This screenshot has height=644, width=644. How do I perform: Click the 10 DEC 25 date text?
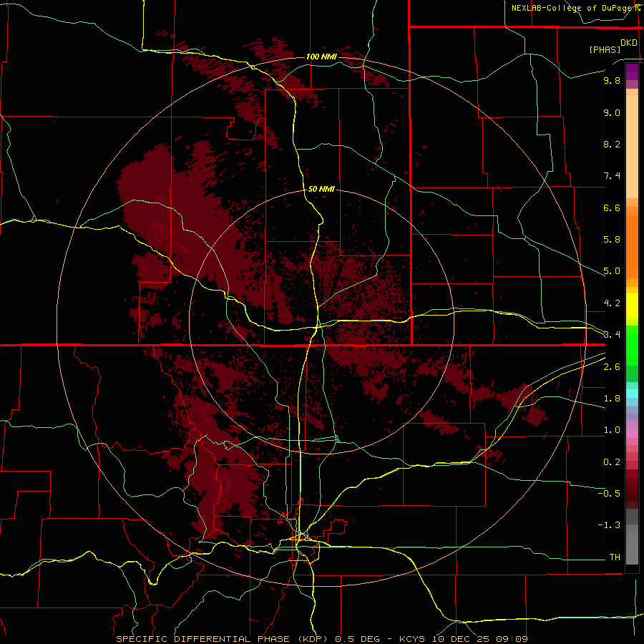click(462, 639)
